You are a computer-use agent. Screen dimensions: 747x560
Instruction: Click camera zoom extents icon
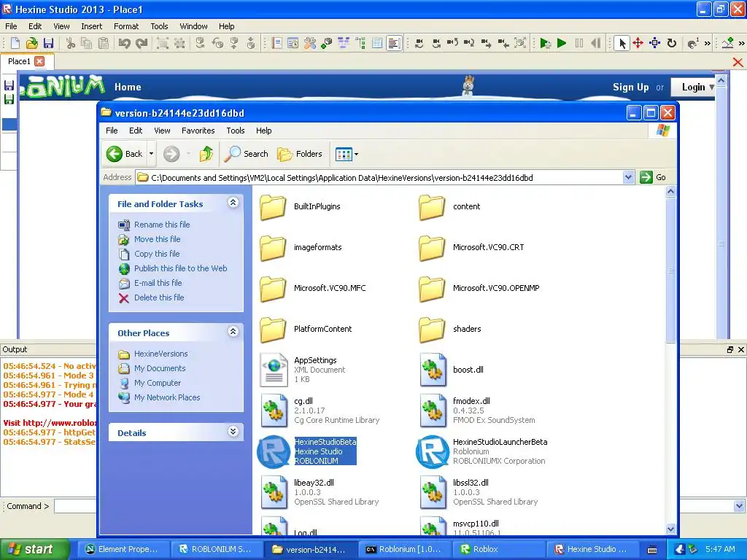point(519,43)
